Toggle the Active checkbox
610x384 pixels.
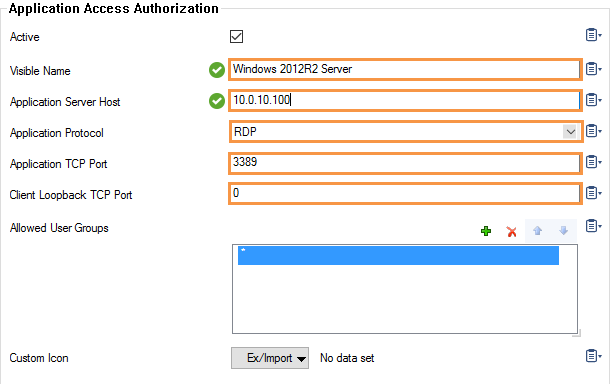236,37
